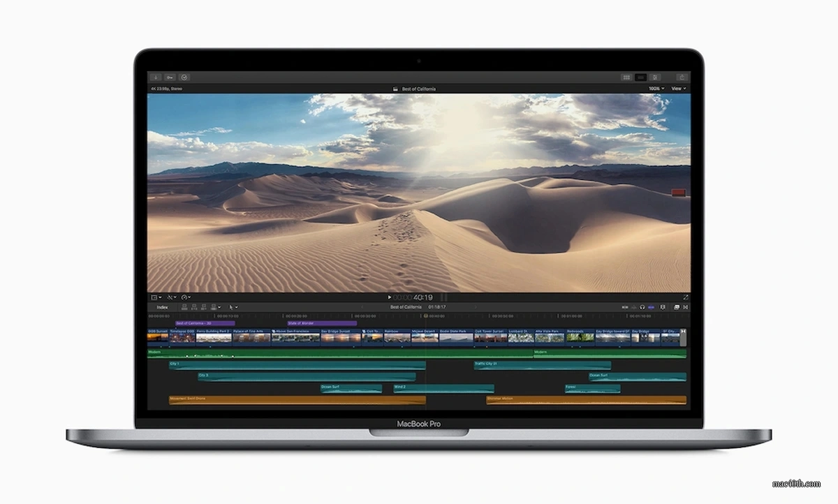The height and width of the screenshot is (504, 838).
Task: Open the Media Import window icon
Action: [x=155, y=77]
